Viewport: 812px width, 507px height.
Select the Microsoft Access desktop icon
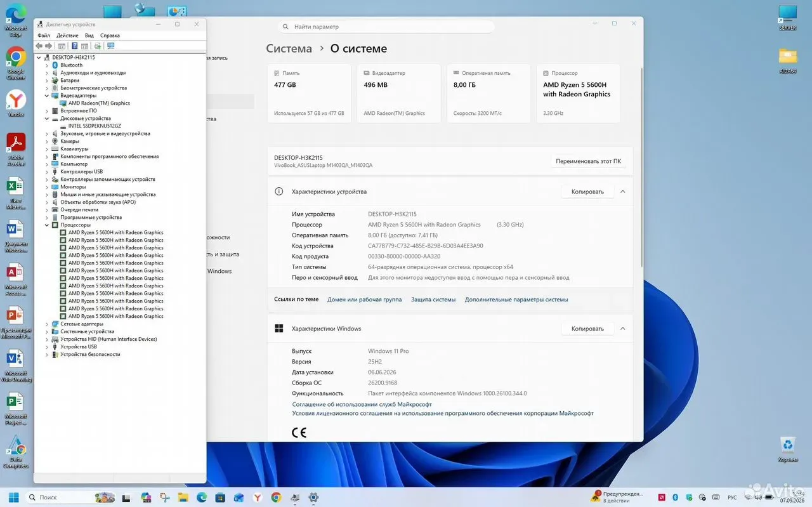pyautogui.click(x=15, y=279)
